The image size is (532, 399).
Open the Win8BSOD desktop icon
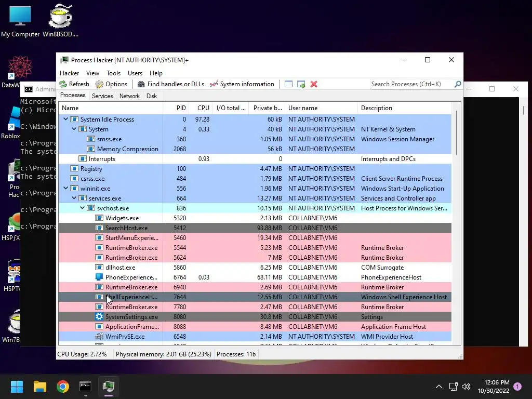tap(60, 21)
